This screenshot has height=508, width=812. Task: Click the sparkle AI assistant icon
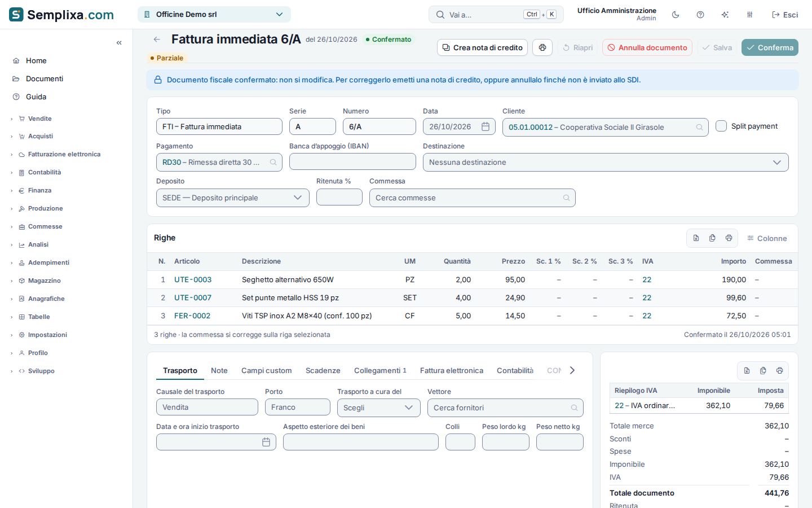(x=725, y=15)
